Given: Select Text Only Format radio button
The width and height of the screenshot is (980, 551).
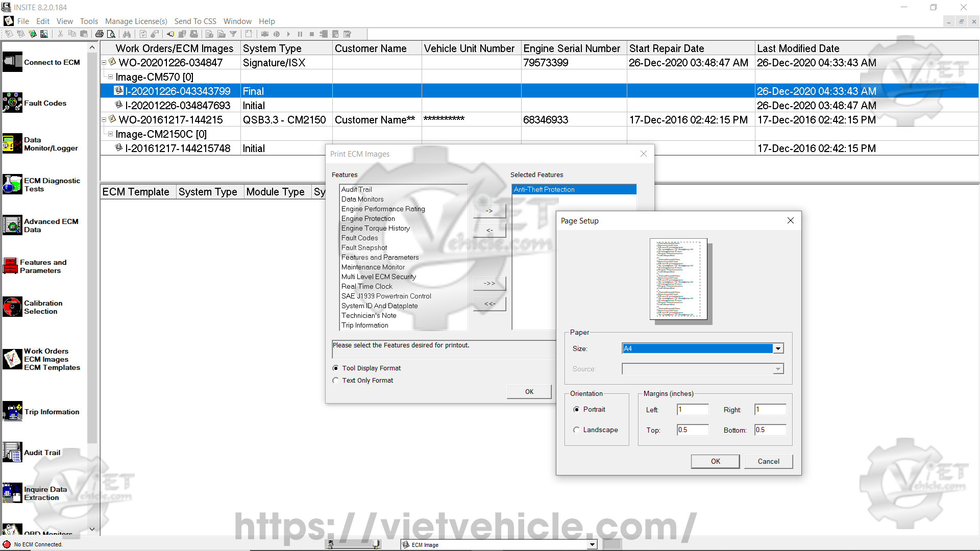Looking at the screenshot, I should [x=335, y=381].
